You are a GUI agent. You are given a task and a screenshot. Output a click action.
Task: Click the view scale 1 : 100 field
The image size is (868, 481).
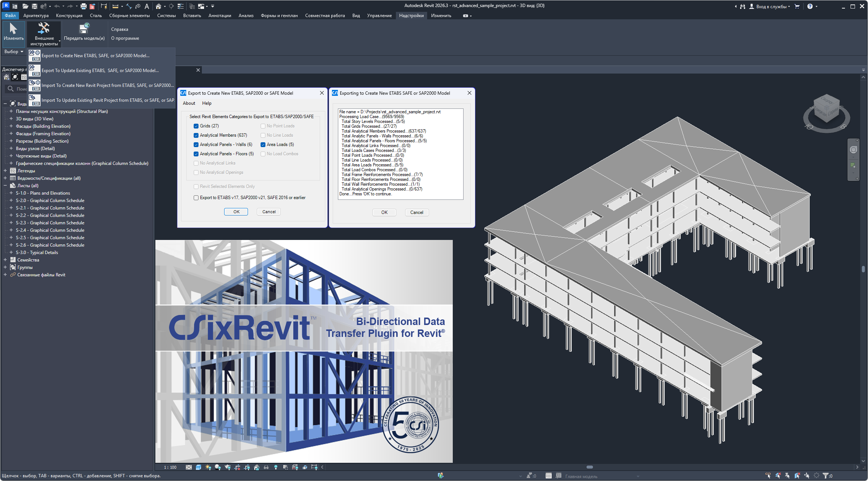(170, 467)
